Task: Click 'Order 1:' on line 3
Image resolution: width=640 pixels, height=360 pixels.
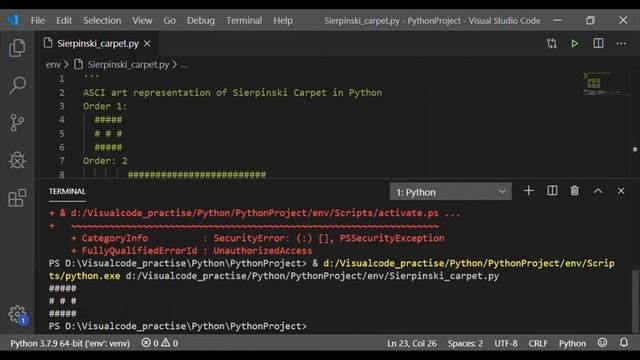Action: coord(105,106)
